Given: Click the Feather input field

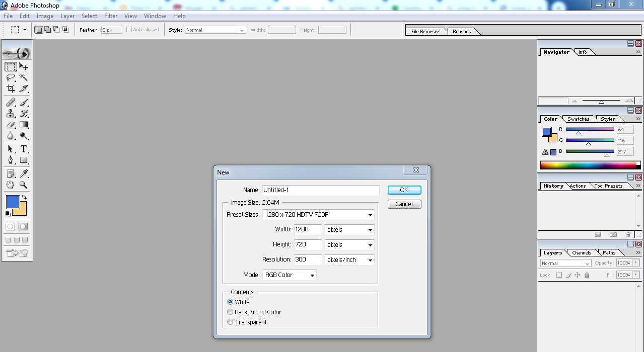Looking at the screenshot, I should pos(111,30).
